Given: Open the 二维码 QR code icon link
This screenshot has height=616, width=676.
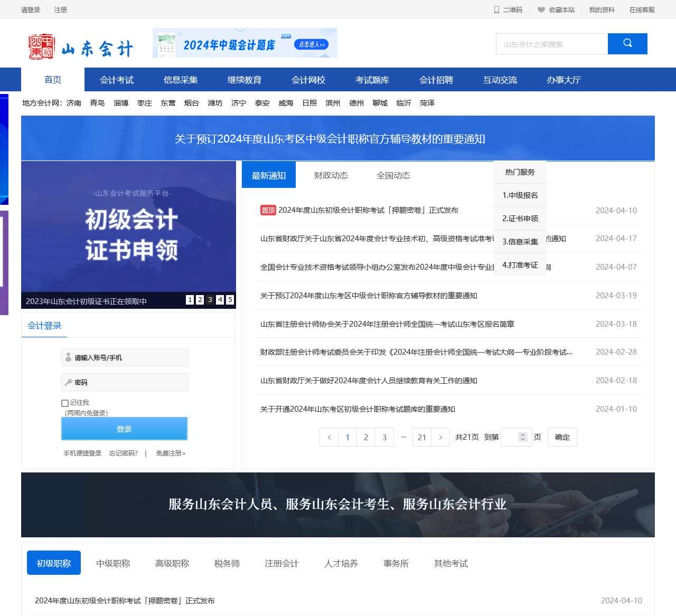Looking at the screenshot, I should point(496,10).
